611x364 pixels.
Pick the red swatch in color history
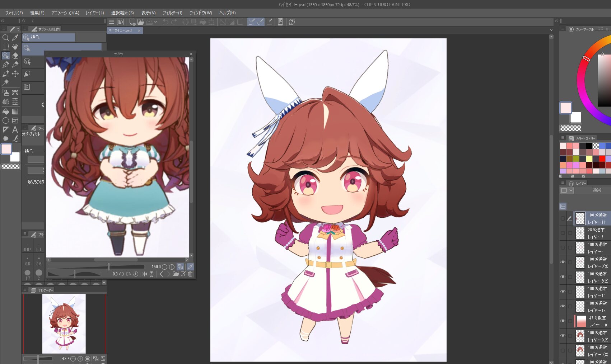(x=602, y=159)
